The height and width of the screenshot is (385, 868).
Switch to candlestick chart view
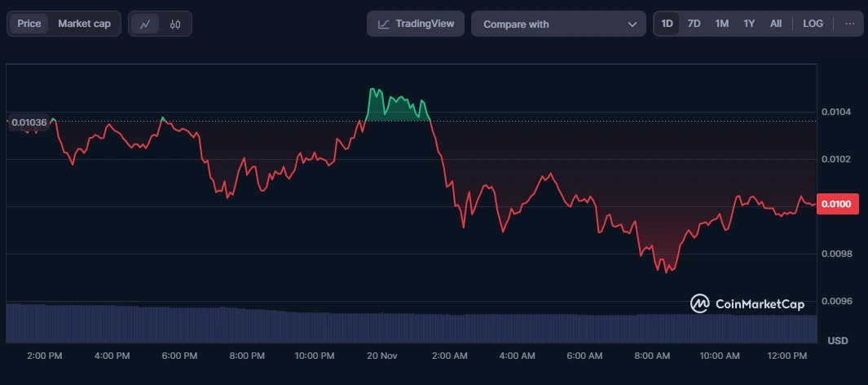[x=175, y=24]
